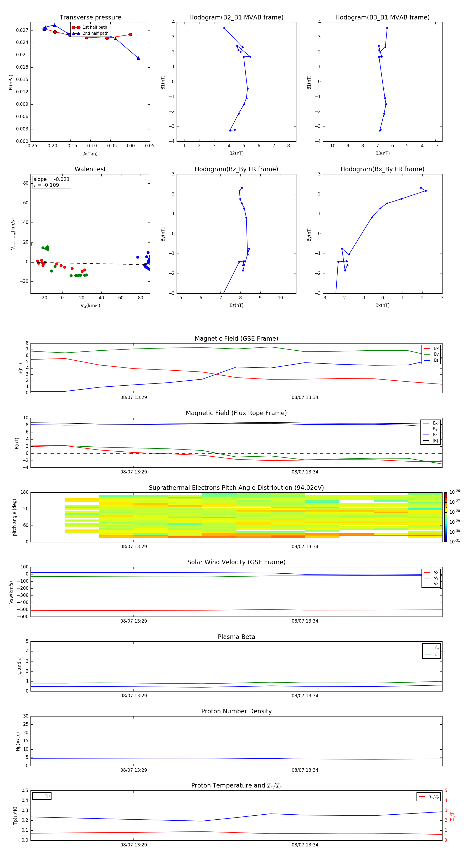Select the "2nd half path" legend entry
The height and width of the screenshot is (868, 473).
pyautogui.click(x=90, y=33)
